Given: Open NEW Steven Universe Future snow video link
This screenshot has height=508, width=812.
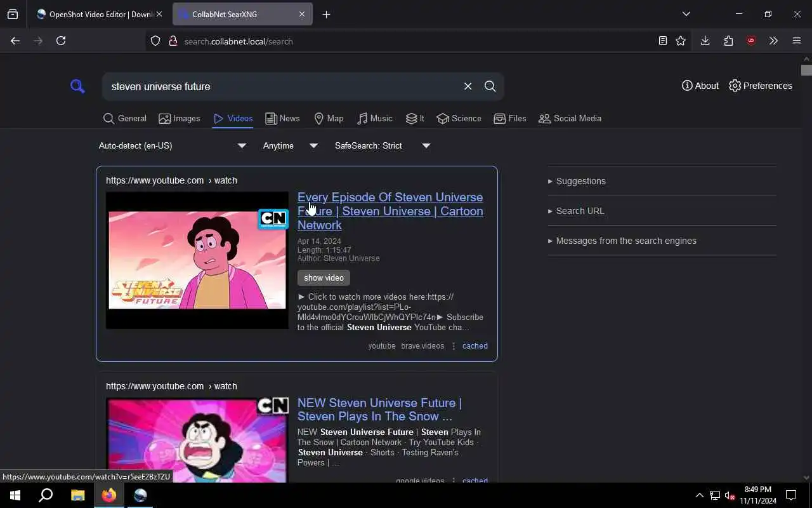Looking at the screenshot, I should coord(379,410).
